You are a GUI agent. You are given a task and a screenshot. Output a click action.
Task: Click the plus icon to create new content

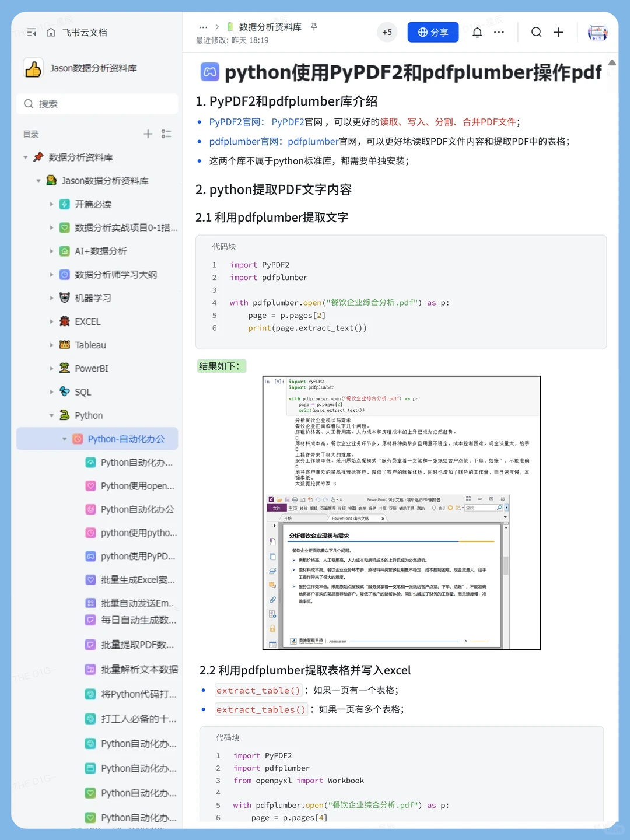pos(558,32)
